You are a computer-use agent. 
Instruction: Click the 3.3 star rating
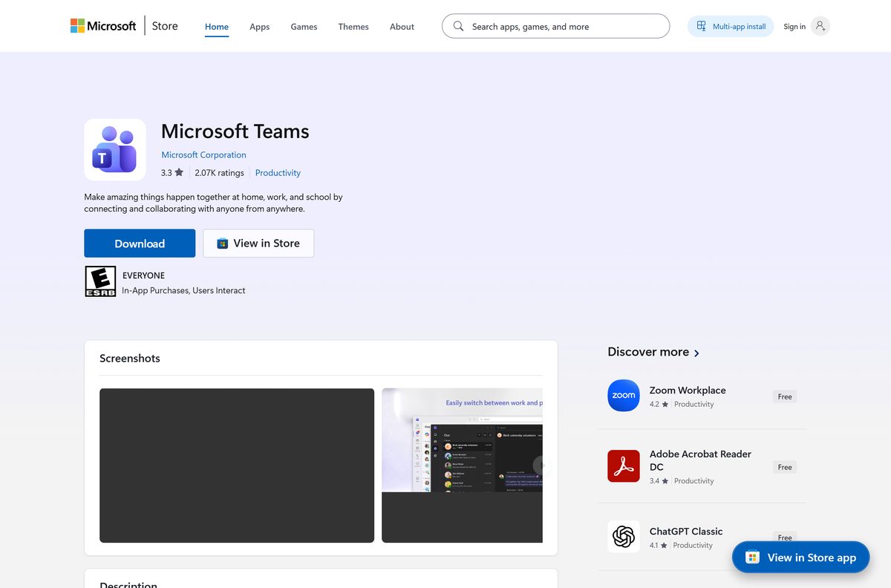(172, 173)
